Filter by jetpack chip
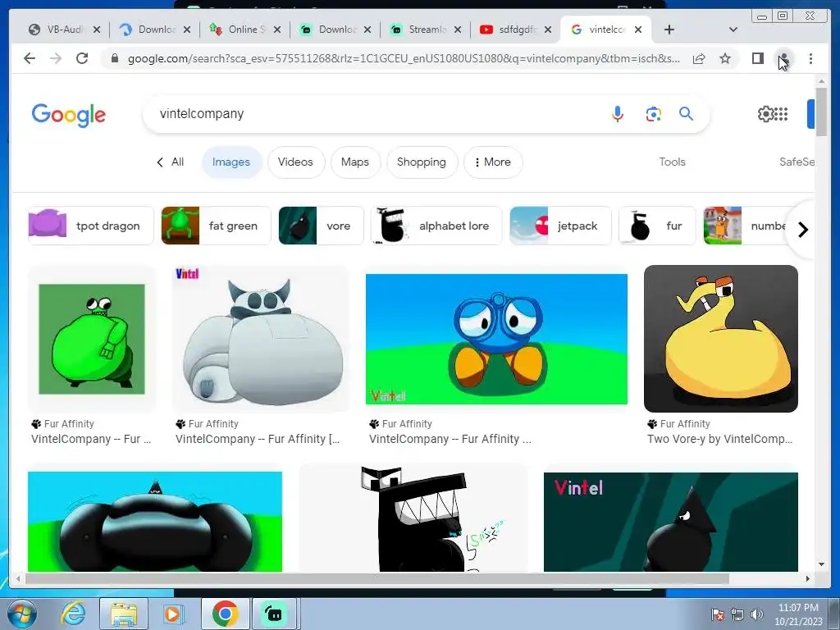The image size is (840, 630). [x=560, y=226]
